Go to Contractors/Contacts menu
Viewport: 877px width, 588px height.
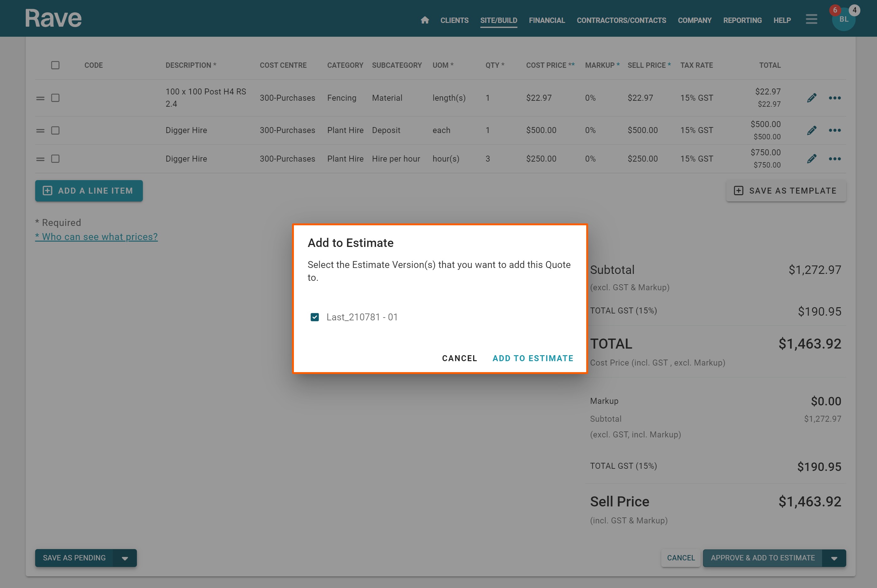coord(621,20)
